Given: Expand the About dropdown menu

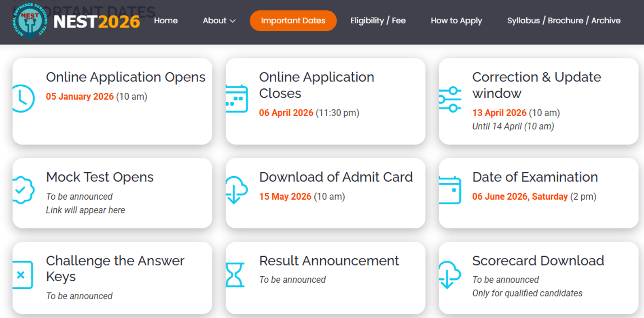Looking at the screenshot, I should coord(219,21).
